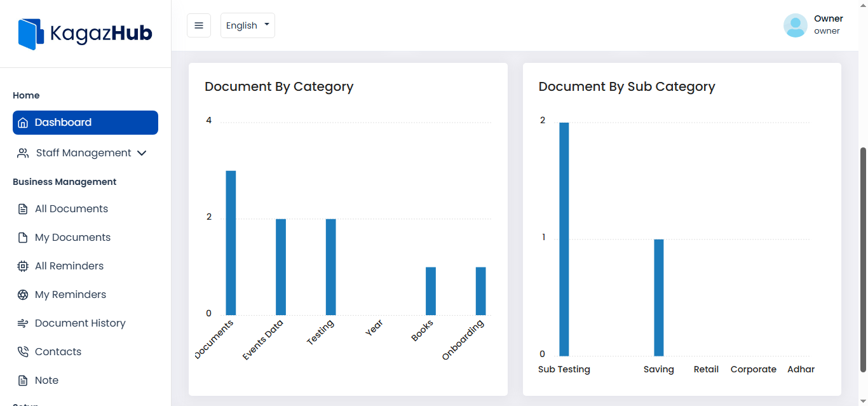Click the Staff Management users icon
Screen dimensions: 868x406
pos(23,153)
